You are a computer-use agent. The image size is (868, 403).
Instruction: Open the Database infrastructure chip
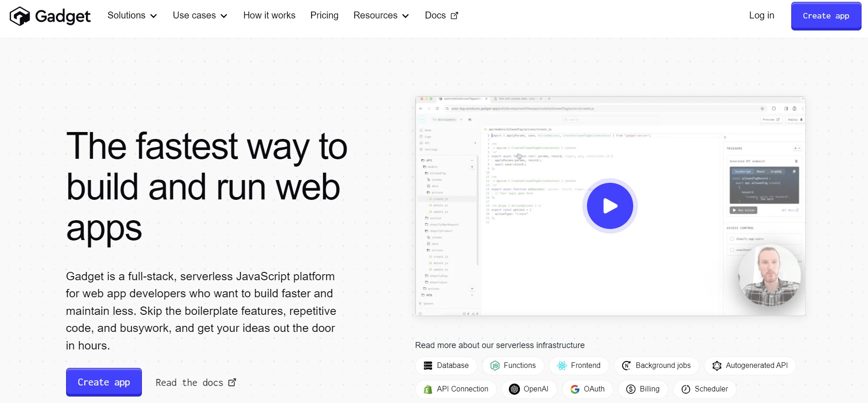[x=446, y=366]
